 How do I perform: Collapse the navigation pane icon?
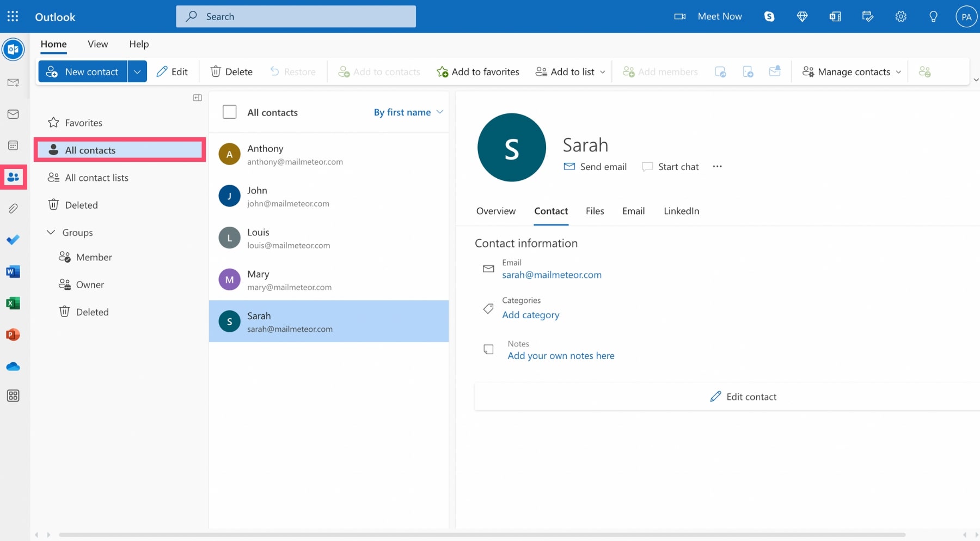point(197,98)
